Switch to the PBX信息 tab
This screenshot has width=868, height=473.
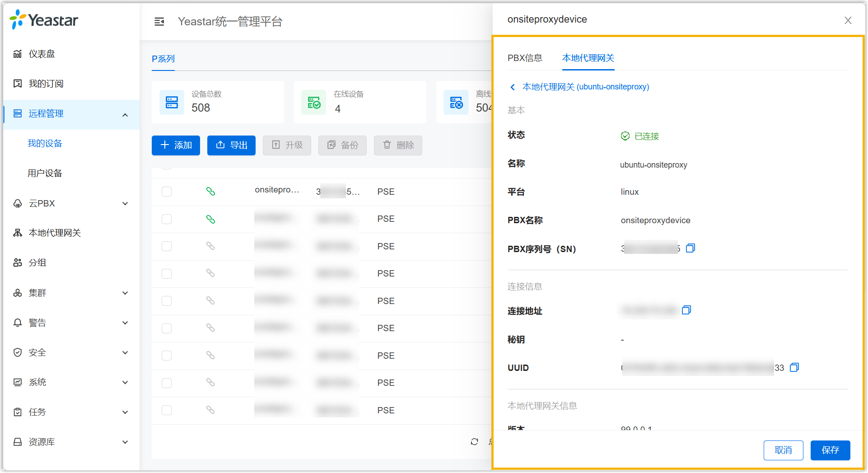[x=525, y=58]
